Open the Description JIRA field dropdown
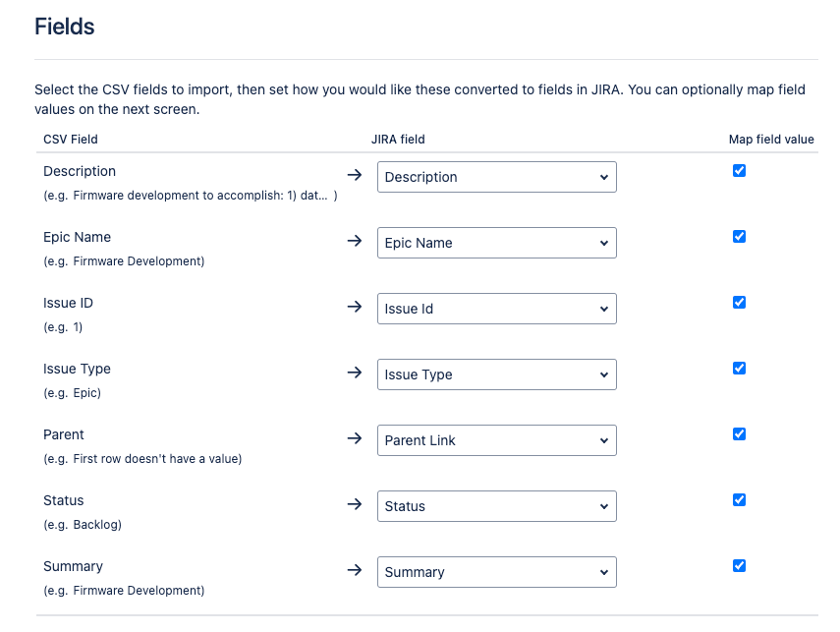This screenshot has height=632, width=840. tap(496, 177)
